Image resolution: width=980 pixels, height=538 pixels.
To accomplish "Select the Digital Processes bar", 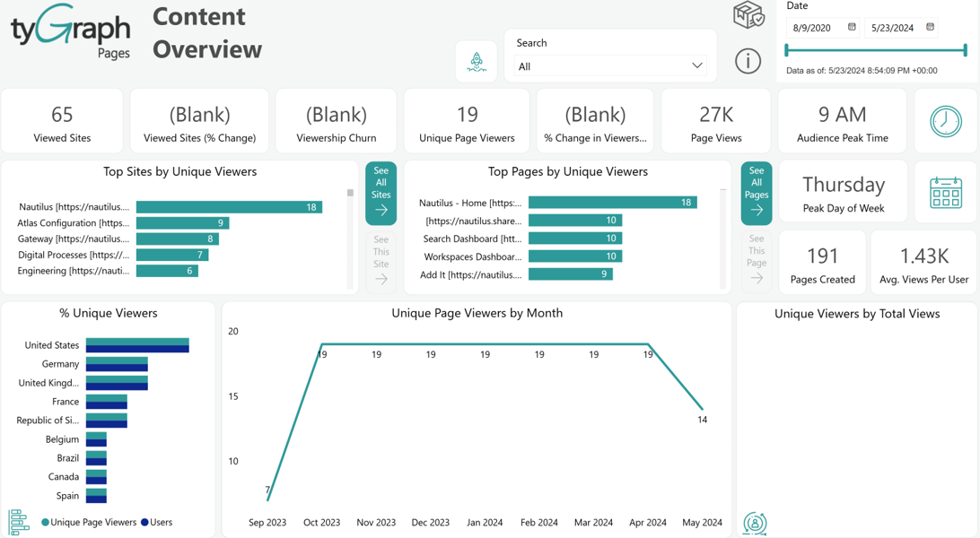I will click(x=172, y=255).
